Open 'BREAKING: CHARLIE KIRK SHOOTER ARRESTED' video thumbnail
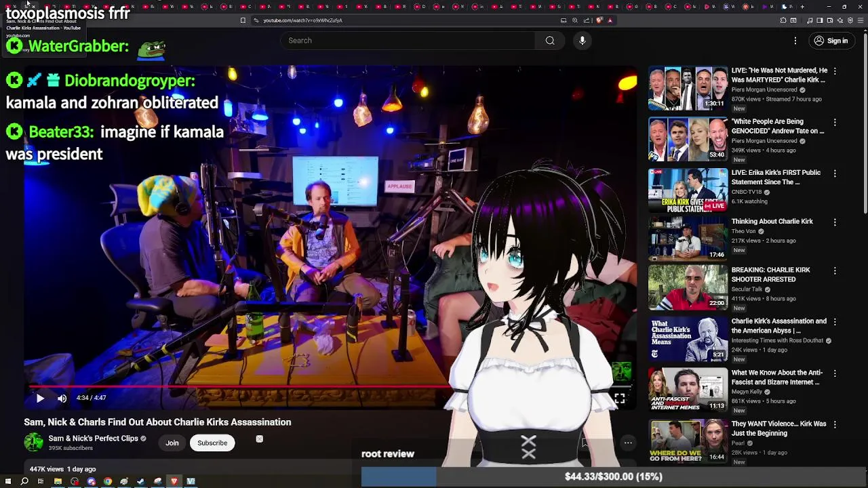 688,287
